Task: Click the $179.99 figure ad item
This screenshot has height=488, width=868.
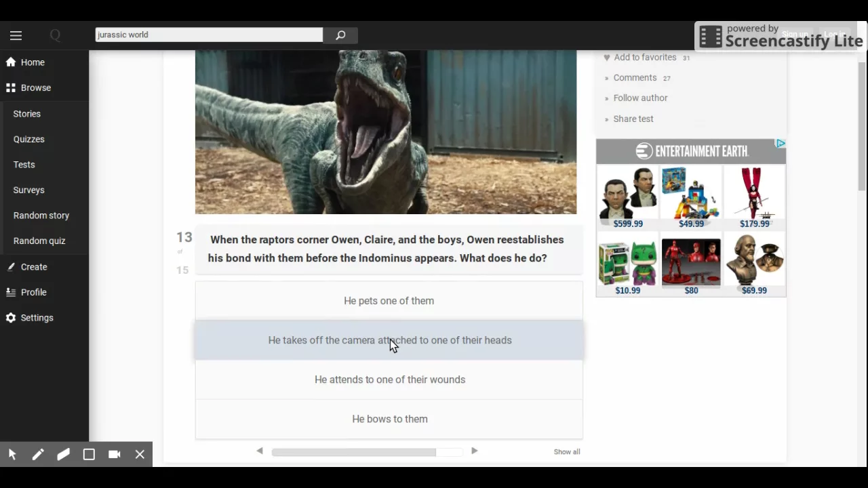Action: pos(755,197)
